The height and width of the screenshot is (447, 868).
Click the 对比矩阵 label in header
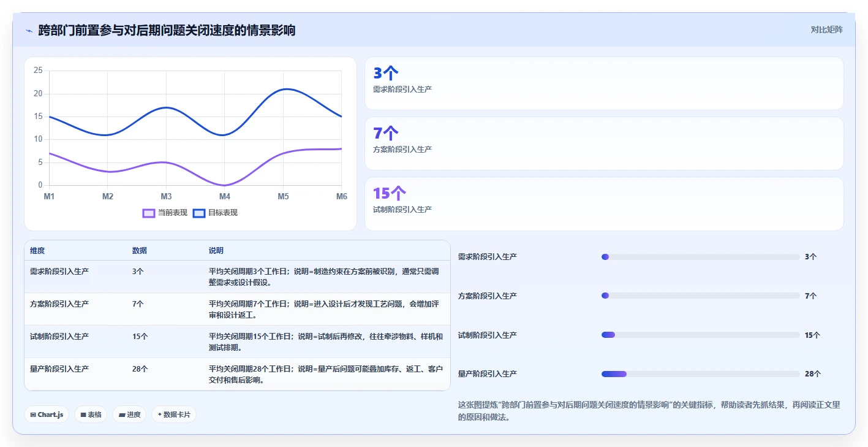tap(826, 29)
